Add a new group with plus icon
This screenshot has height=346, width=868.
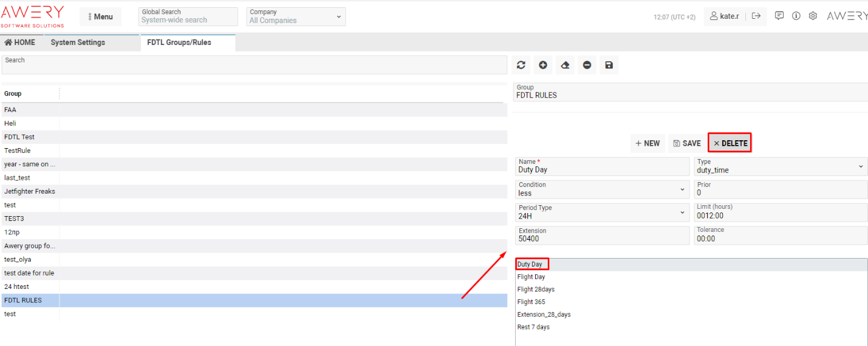(x=543, y=66)
